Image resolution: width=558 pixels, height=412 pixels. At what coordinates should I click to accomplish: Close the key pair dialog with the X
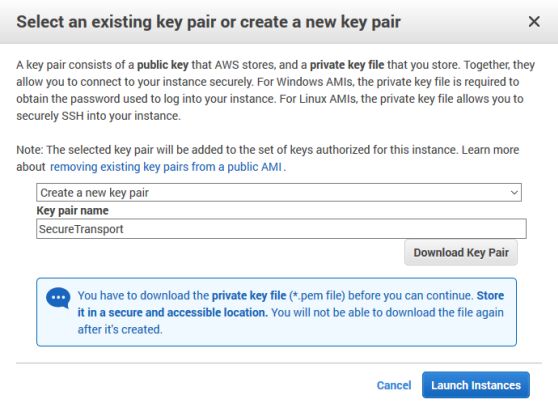pos(534,22)
